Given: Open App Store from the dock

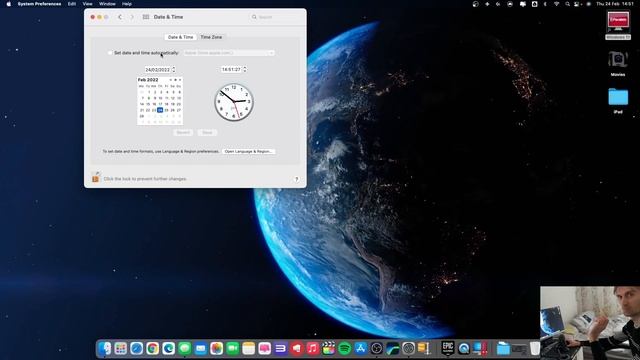Looking at the screenshot, I should pyautogui.click(x=361, y=348).
